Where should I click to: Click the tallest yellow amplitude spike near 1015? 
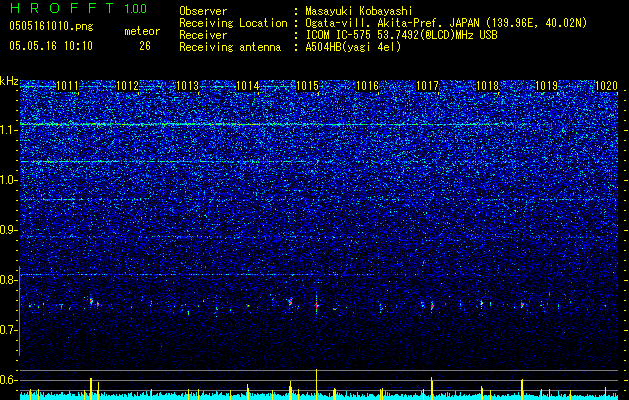coord(317,384)
